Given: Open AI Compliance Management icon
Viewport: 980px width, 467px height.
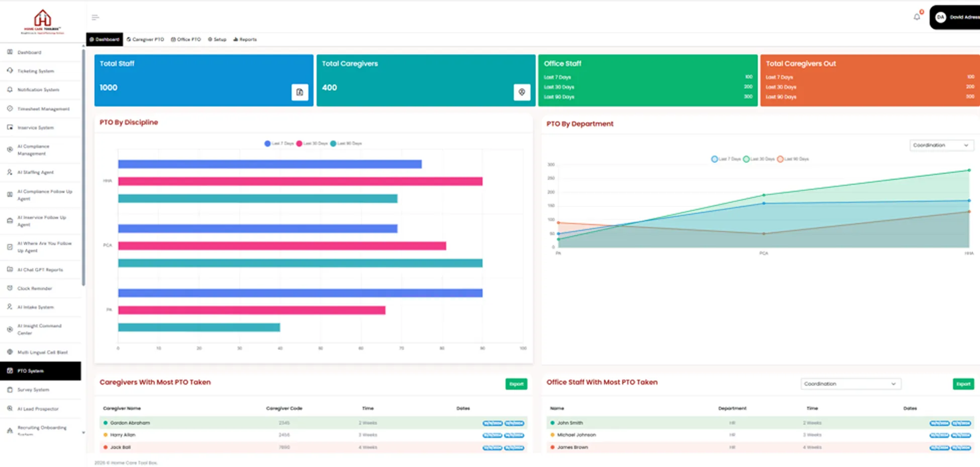Looking at the screenshot, I should 10,150.
